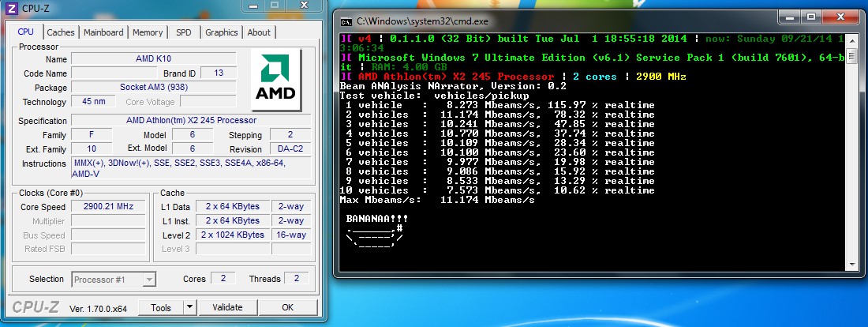Switch to the Caches tab

click(x=61, y=32)
